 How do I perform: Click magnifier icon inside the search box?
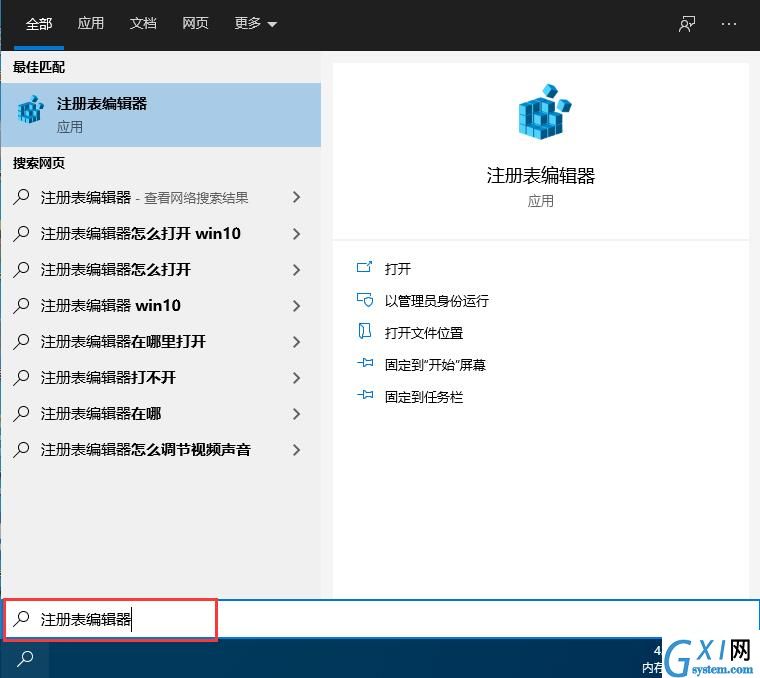pos(21,619)
